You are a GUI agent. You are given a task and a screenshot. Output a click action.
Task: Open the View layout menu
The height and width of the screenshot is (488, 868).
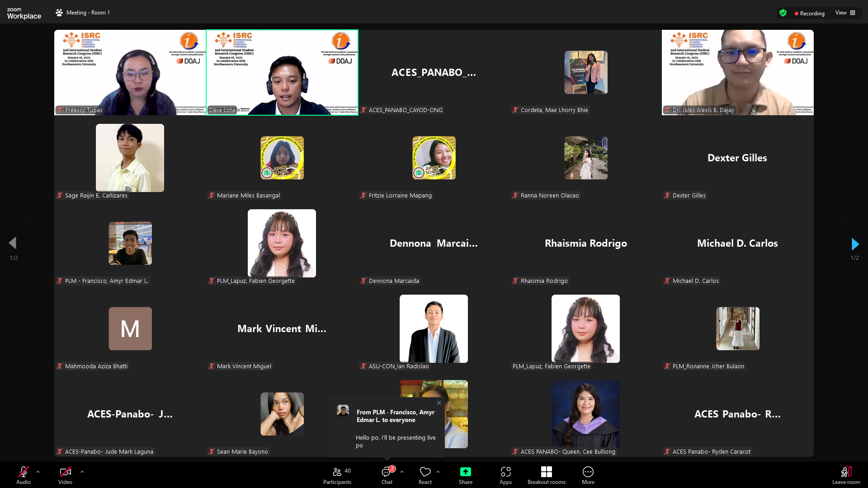click(845, 13)
